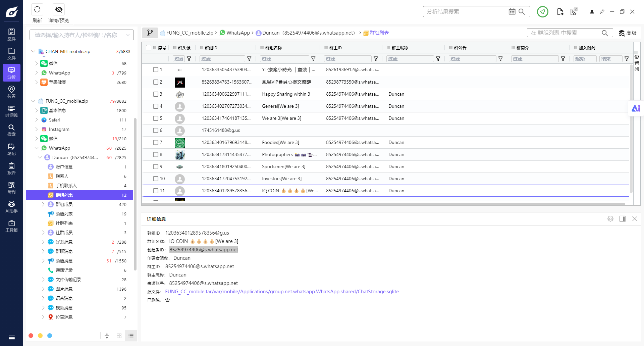
Task: Open the 搜索 sidebar icon
Action: 11,130
